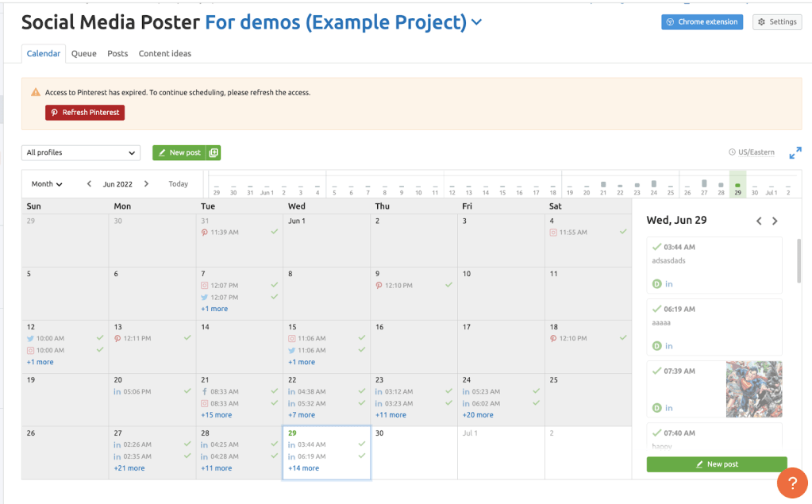
Task: Go to previous month with left arrow
Action: (89, 184)
